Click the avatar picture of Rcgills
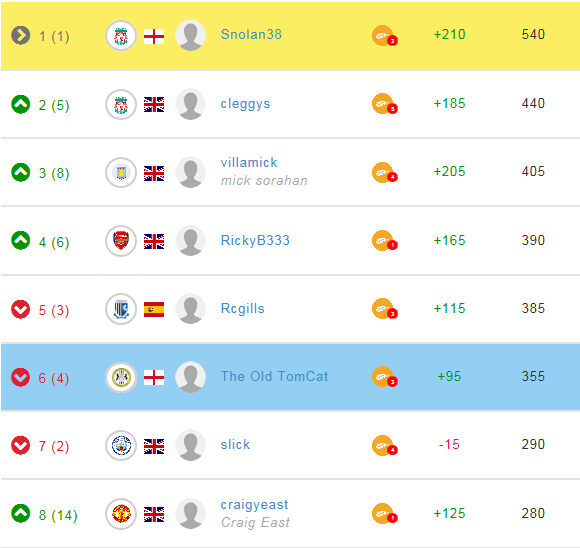 coord(190,309)
